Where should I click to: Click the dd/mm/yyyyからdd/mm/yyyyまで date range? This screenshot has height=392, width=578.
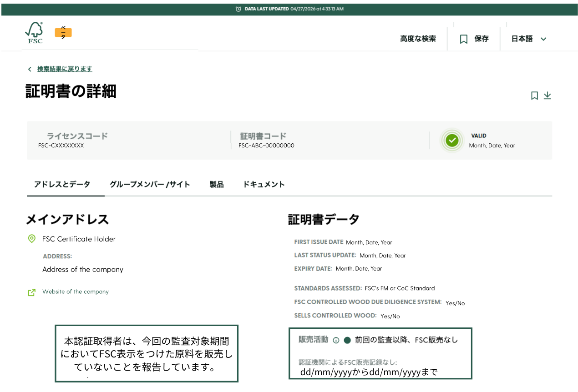tap(369, 372)
